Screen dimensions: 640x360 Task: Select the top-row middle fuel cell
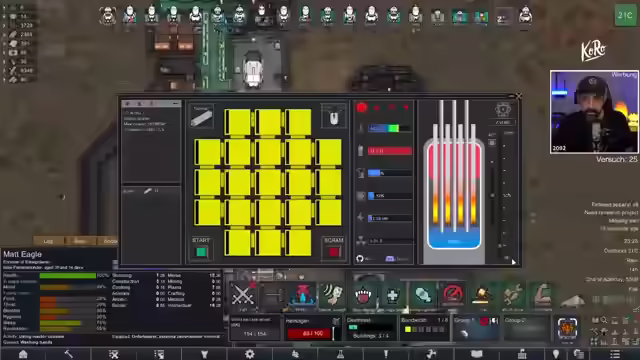[x=268, y=122]
